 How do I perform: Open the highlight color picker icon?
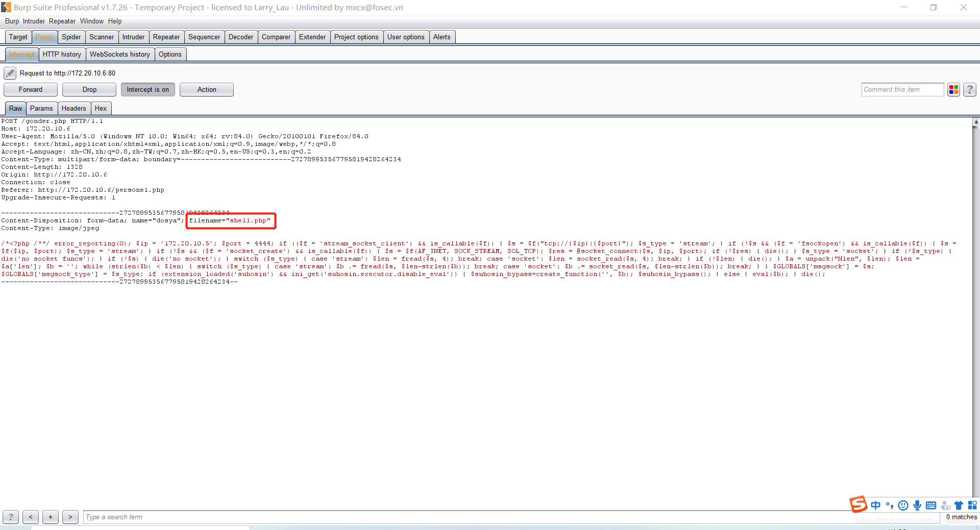pos(953,90)
